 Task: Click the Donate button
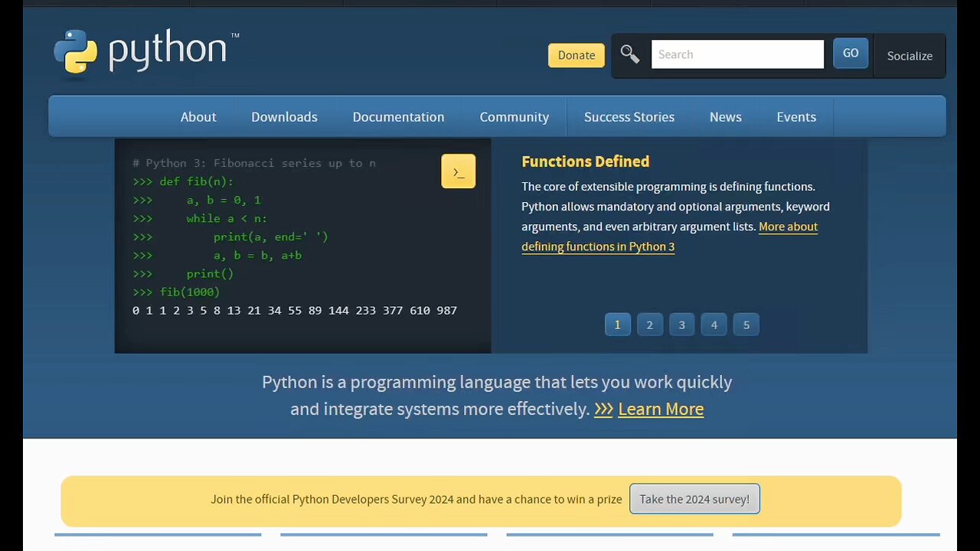pyautogui.click(x=577, y=55)
